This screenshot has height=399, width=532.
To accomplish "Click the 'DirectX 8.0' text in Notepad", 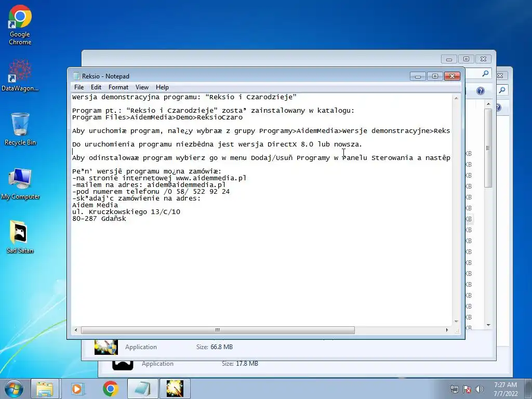I will [290, 144].
